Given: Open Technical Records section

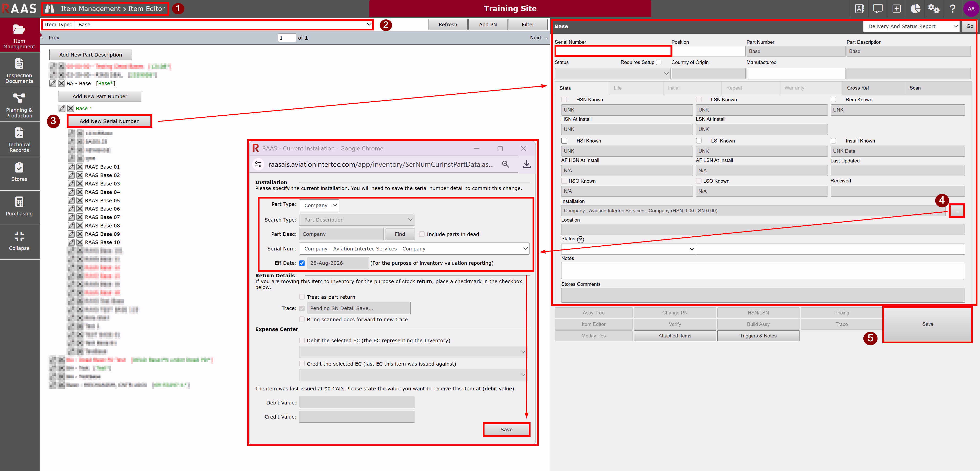Looking at the screenshot, I should (19, 139).
